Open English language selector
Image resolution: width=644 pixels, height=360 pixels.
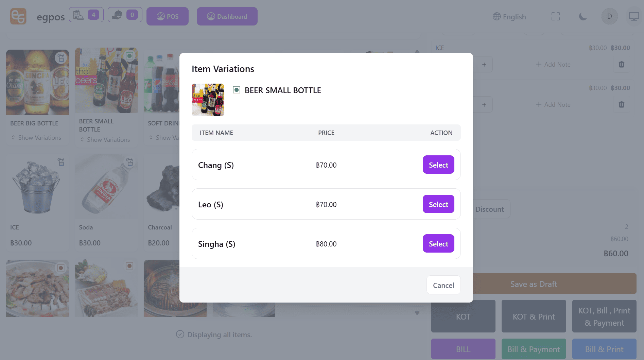[509, 17]
